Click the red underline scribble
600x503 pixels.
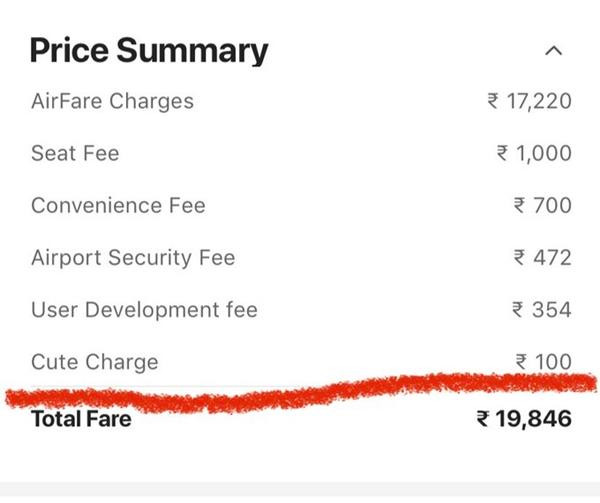point(300,393)
